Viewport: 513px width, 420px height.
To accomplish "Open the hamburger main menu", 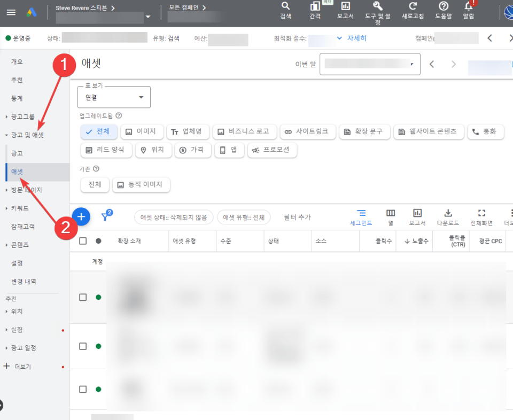I will coord(11,12).
